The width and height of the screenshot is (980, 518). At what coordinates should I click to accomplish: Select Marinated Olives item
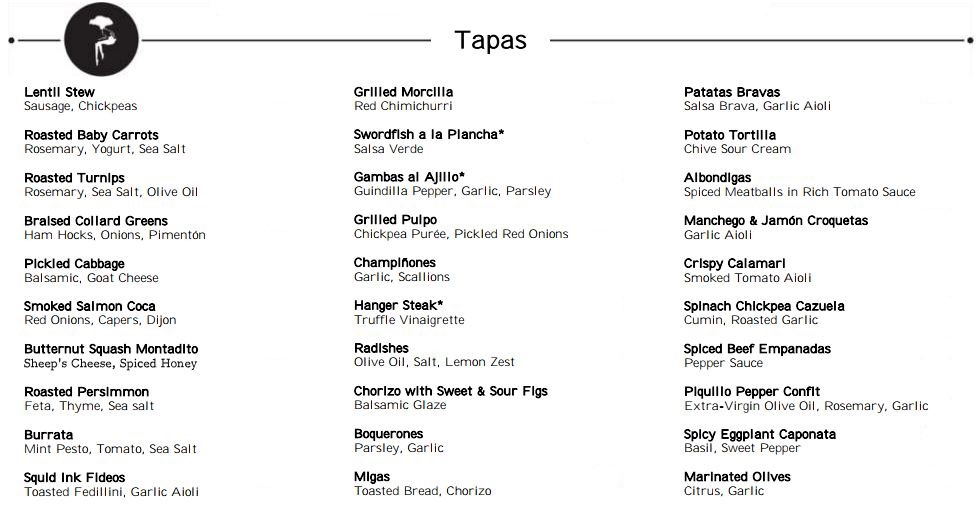coord(737,477)
